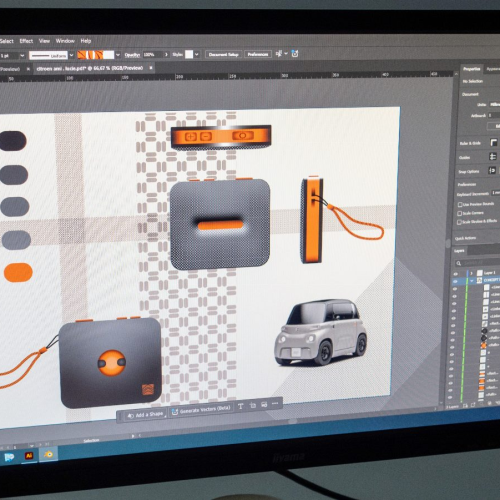Toggle the Ruler & Grids show rulers icon
The width and height of the screenshot is (500, 500).
[x=494, y=143]
